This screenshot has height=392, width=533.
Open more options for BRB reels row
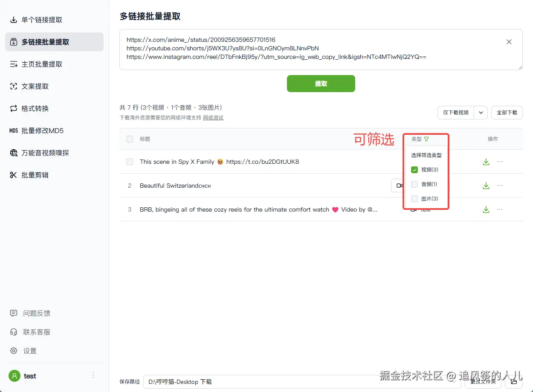point(500,209)
